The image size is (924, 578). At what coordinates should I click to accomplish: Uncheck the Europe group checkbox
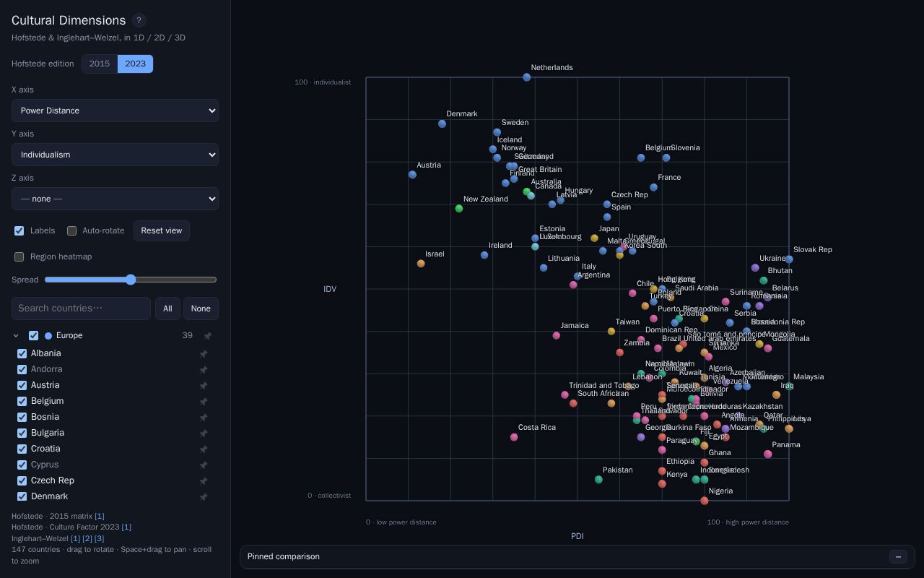point(33,335)
